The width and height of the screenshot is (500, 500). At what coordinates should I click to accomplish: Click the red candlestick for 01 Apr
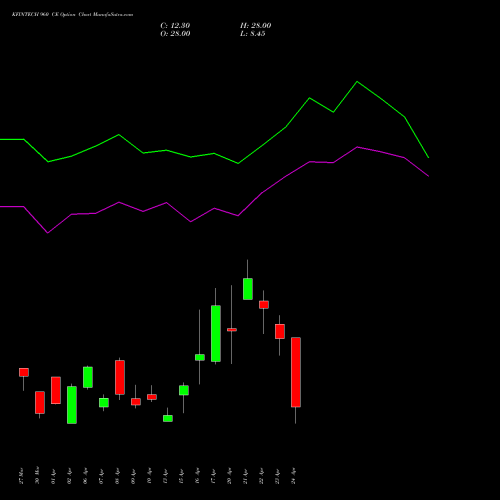pyautogui.click(x=56, y=390)
